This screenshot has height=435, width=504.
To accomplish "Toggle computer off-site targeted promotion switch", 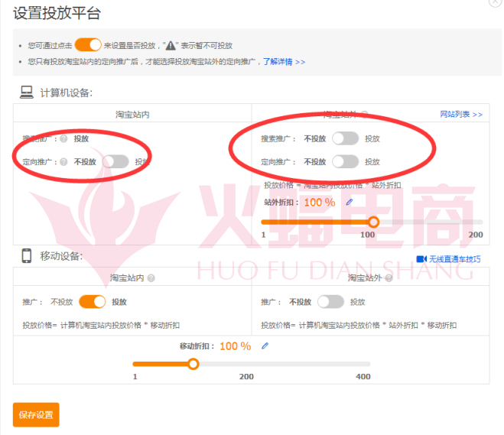I will 345,161.
